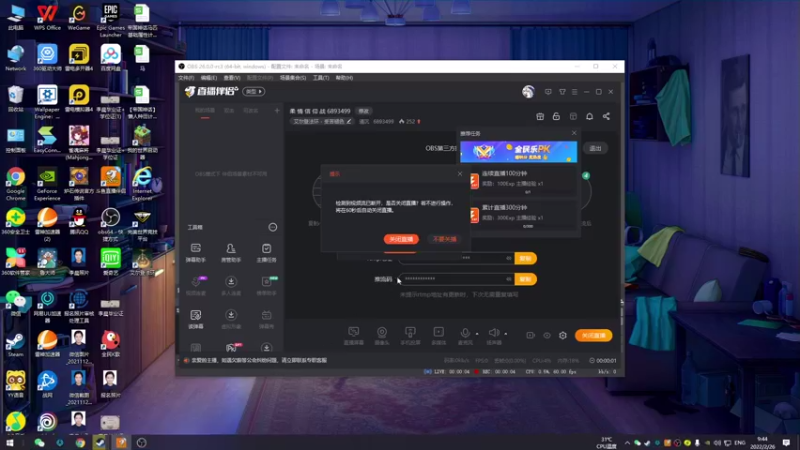
Task: Click the 手机投屏 icon
Action: pyautogui.click(x=410, y=336)
